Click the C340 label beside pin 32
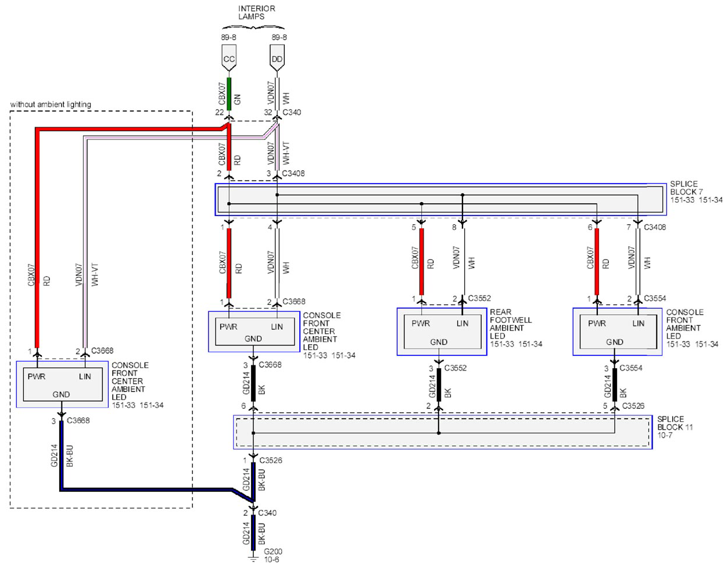Image resolution: width=728 pixels, height=568 pixels. (292, 112)
